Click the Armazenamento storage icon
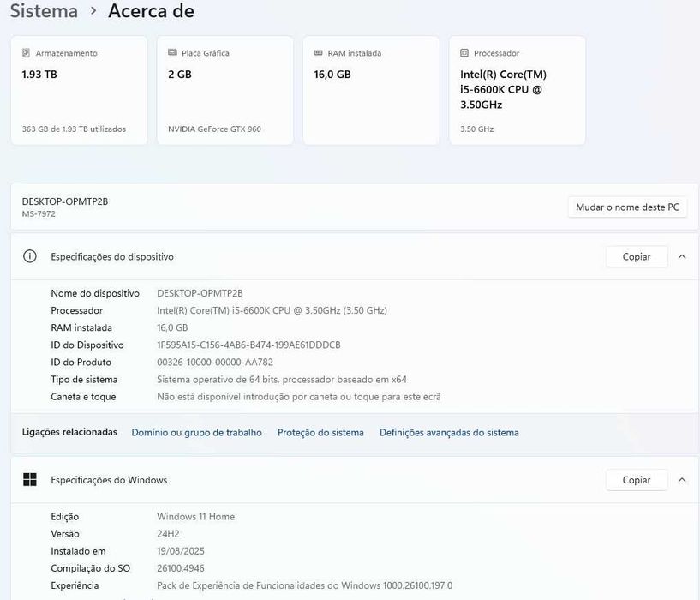 [26, 53]
